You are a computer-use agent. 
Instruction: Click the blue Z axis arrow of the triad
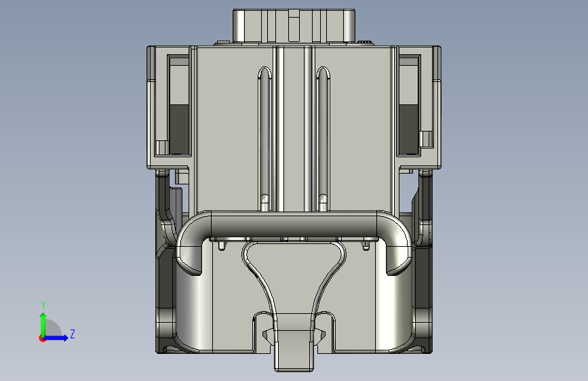click(x=56, y=338)
